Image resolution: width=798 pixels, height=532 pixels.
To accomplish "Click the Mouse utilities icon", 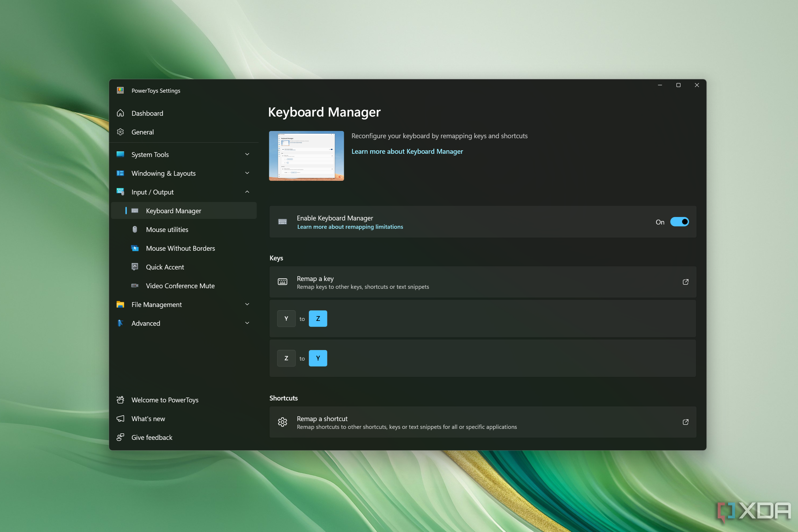I will pyautogui.click(x=135, y=229).
